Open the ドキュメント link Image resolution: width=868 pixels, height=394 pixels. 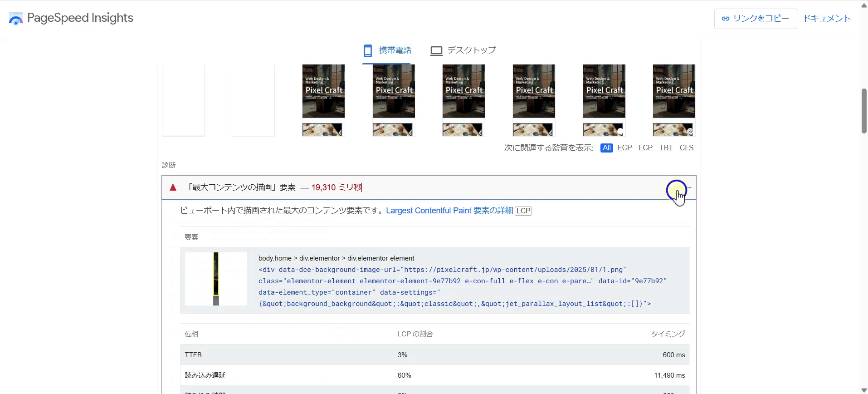coord(827,19)
